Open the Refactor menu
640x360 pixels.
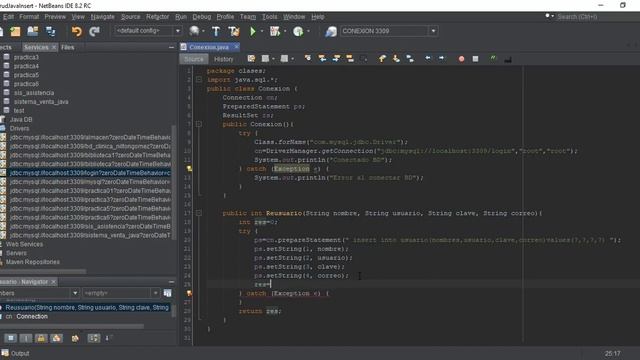click(157, 17)
